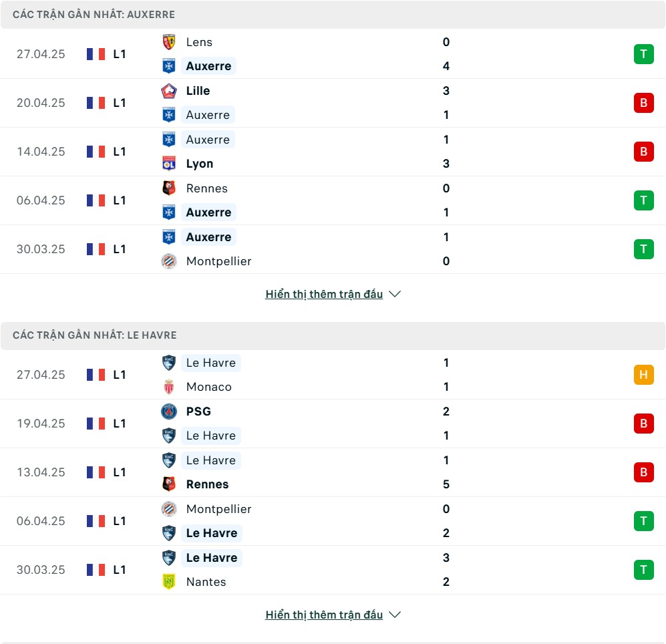This screenshot has height=644, width=666.
Task: Click the Lille club crest icon
Action: 168,91
